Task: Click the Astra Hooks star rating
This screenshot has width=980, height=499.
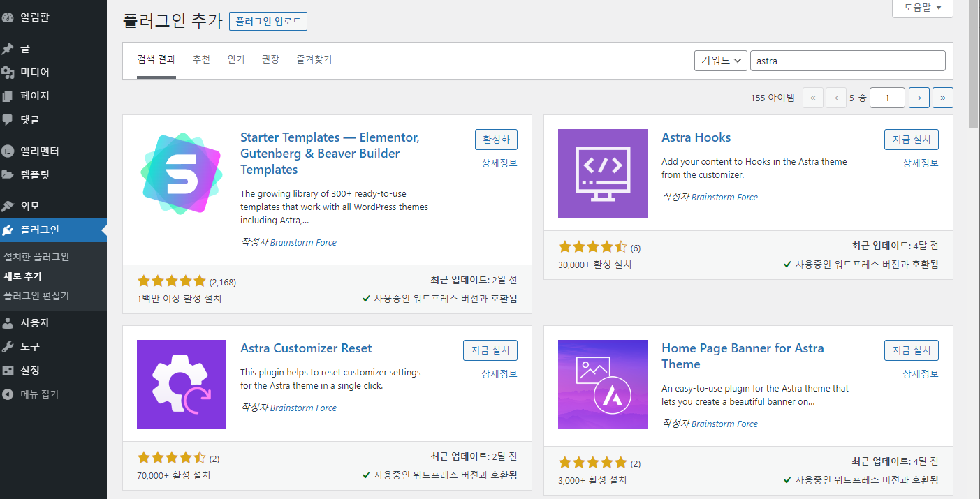Action: coord(593,247)
